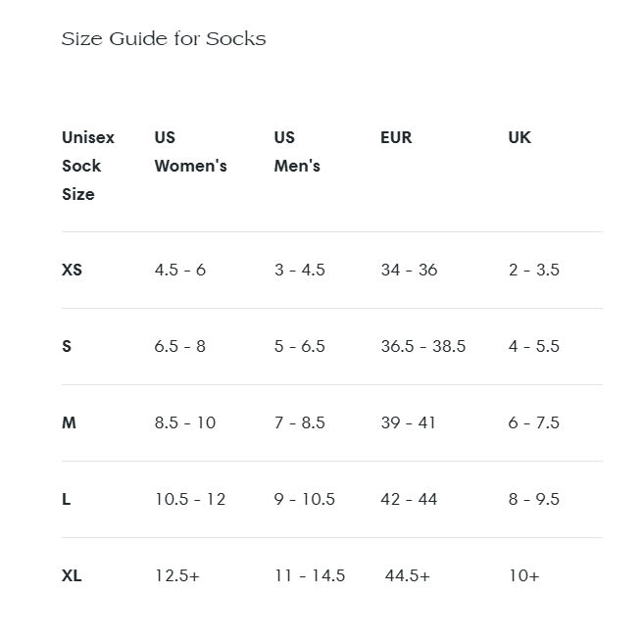Select the 11 - 14.5 men's size cell
This screenshot has width=644, height=644.
click(x=310, y=575)
